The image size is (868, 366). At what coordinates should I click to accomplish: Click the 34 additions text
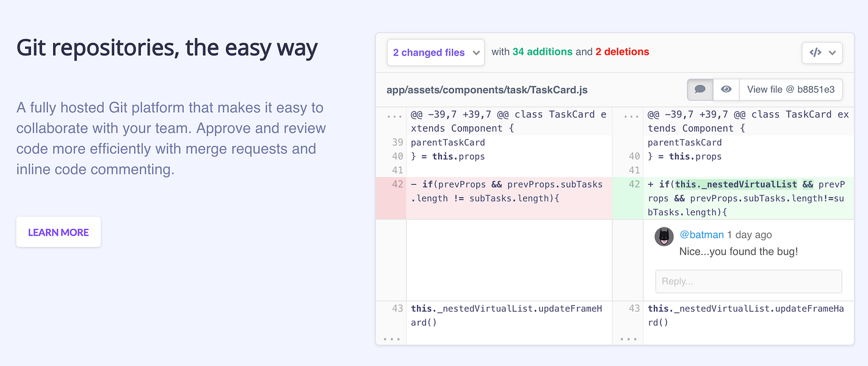[x=543, y=52]
